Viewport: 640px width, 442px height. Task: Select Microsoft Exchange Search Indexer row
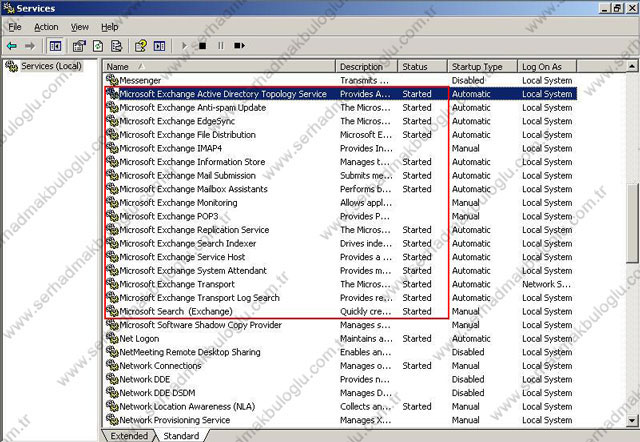(x=340, y=243)
